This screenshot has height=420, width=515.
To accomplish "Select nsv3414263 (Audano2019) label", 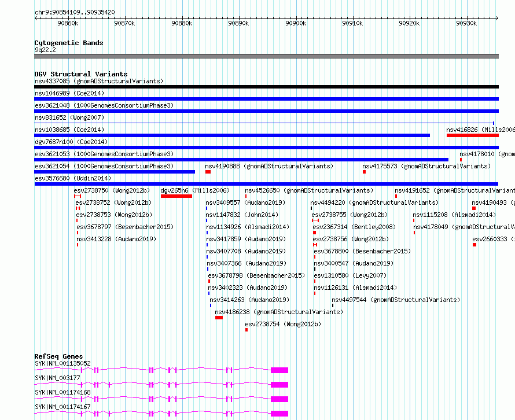I will [249, 300].
